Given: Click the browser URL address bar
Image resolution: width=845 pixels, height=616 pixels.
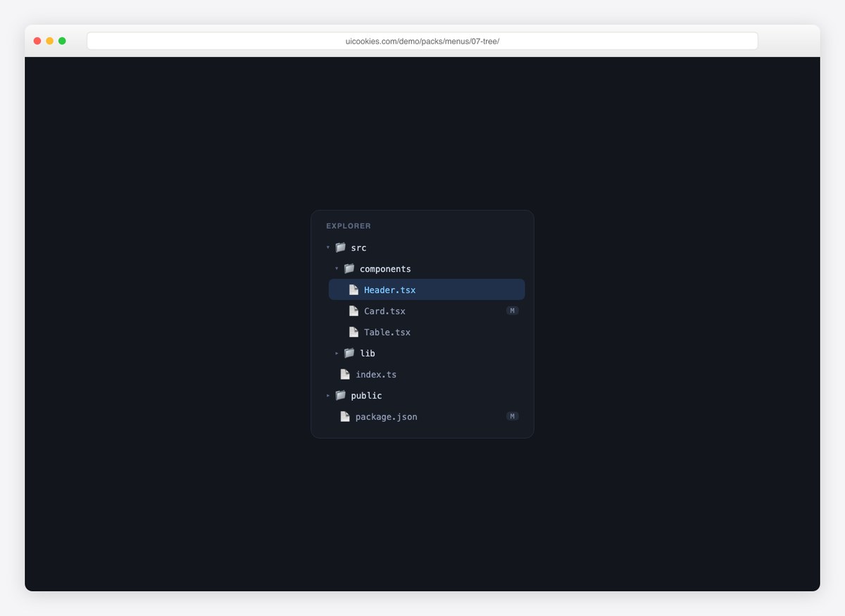Looking at the screenshot, I should 423,41.
